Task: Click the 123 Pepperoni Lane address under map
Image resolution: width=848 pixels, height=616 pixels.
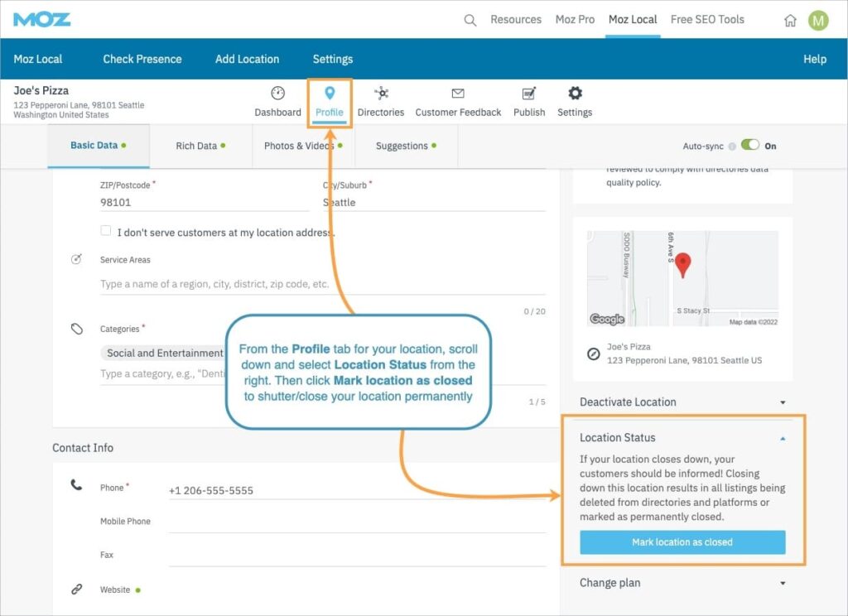Action: (684, 360)
